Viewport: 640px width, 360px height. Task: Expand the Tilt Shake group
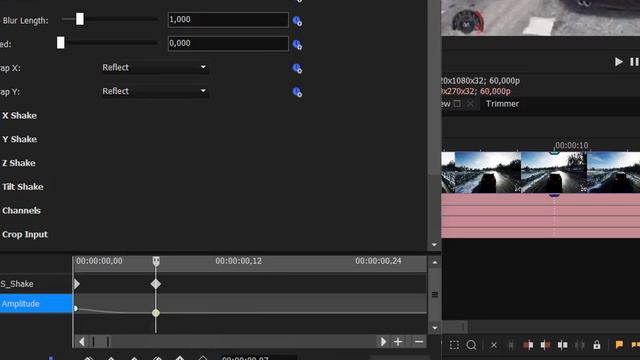click(22, 187)
